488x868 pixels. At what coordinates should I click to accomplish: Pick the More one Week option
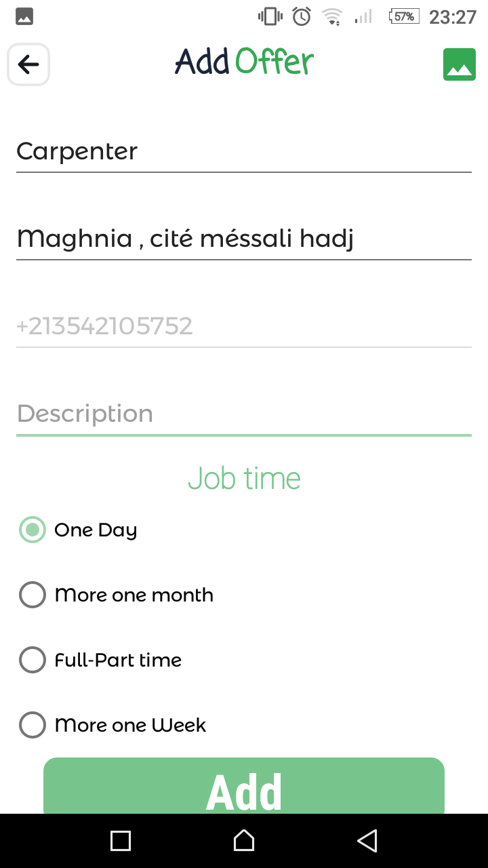(33, 725)
